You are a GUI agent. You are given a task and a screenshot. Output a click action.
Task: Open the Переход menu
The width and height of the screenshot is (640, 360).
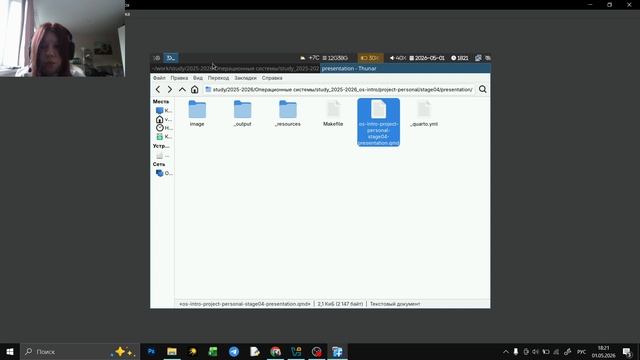tap(218, 78)
